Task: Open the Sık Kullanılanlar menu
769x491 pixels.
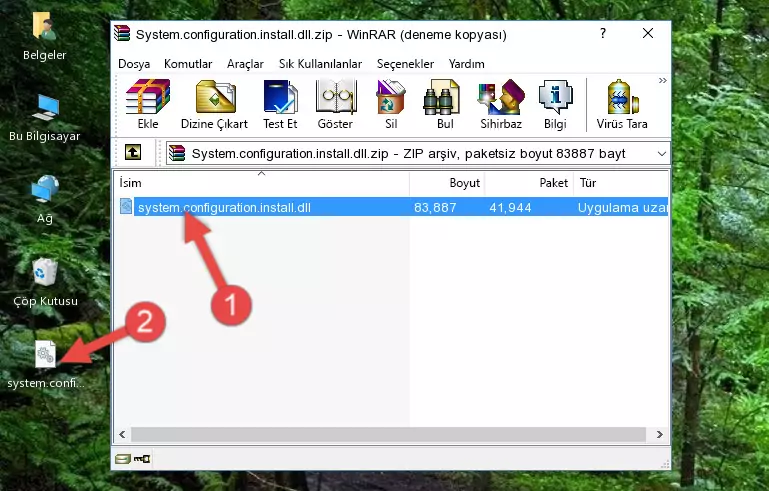Action: pyautogui.click(x=320, y=64)
